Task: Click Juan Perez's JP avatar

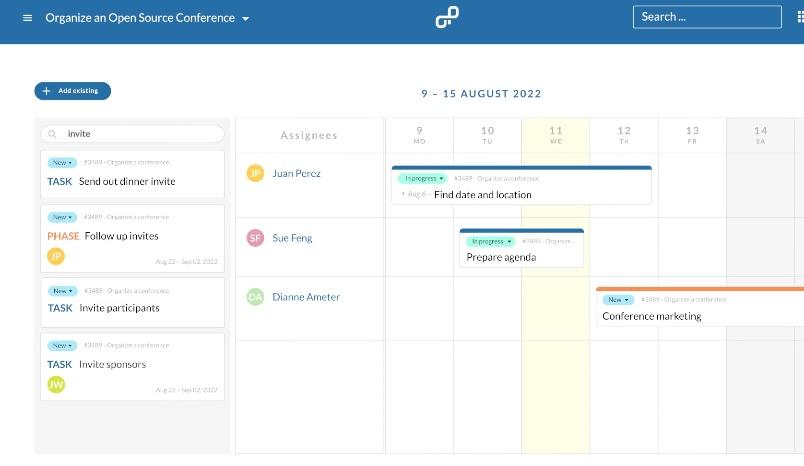Action: tap(255, 173)
